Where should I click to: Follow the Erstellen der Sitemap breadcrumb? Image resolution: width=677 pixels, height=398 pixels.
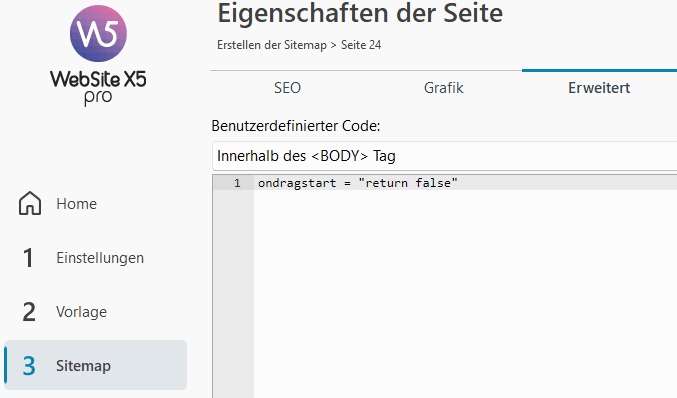272,45
